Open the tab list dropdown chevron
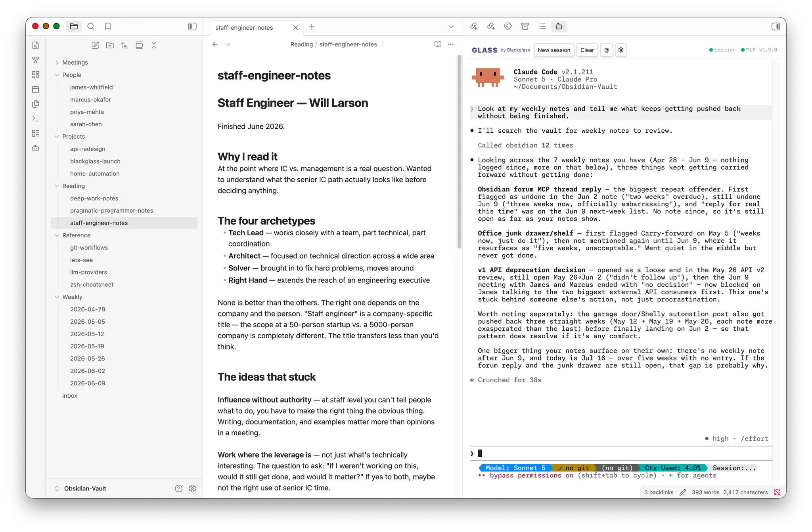Viewport: 812px width, 532px height. (451, 27)
